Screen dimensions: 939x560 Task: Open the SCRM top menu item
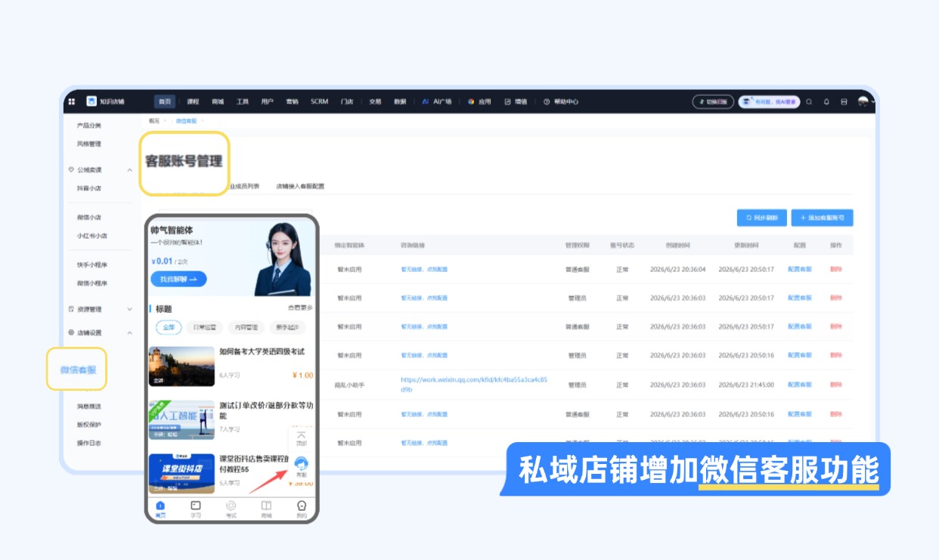(319, 101)
